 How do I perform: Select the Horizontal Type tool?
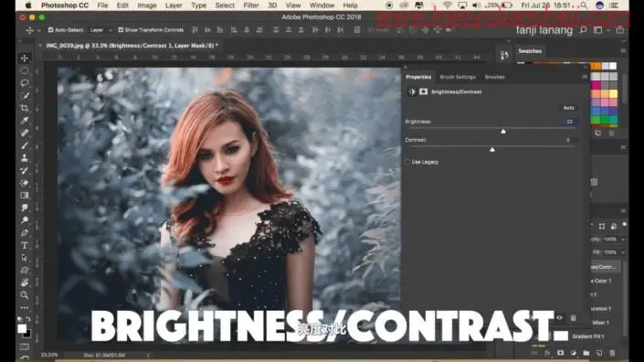click(x=25, y=245)
